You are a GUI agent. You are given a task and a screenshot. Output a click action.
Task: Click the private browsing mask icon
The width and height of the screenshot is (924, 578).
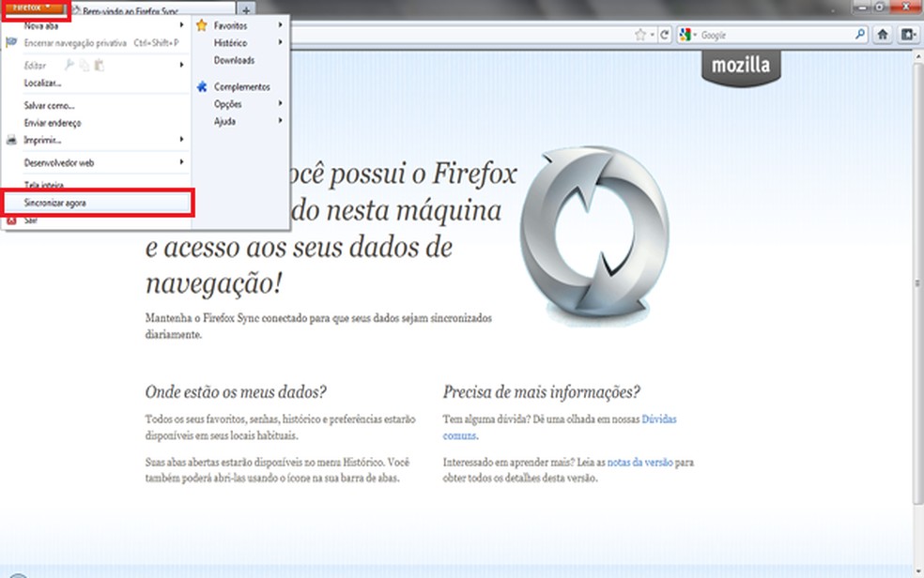pyautogui.click(x=11, y=42)
